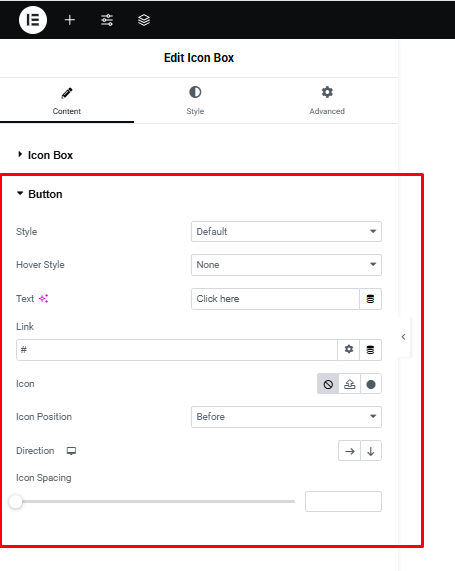Open the Hover Style dropdown

click(286, 265)
